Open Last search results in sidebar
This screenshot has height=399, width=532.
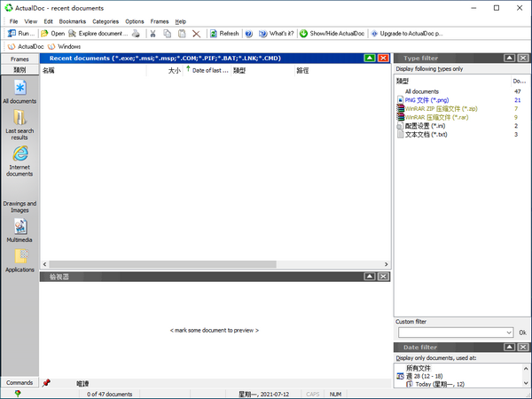(20, 121)
